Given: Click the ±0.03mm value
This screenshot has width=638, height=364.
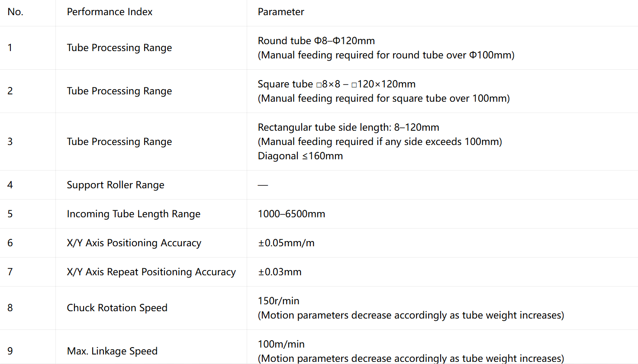Looking at the screenshot, I should tap(280, 272).
